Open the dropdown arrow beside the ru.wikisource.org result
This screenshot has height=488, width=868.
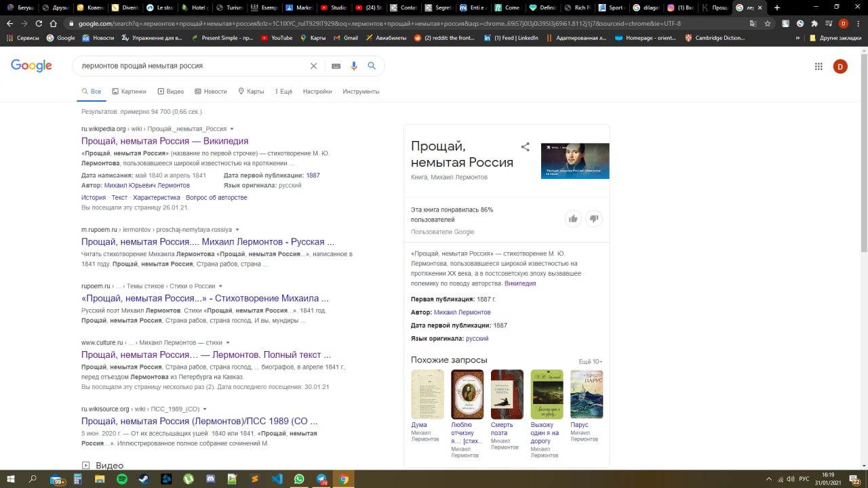(x=205, y=409)
